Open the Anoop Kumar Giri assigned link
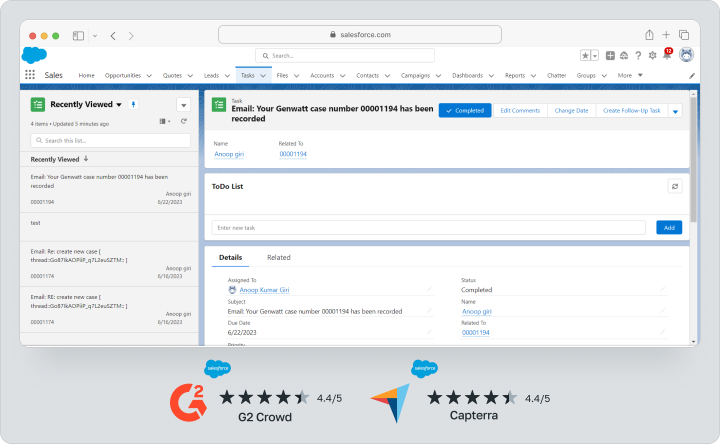Viewport: 720px width, 444px height. click(x=264, y=290)
